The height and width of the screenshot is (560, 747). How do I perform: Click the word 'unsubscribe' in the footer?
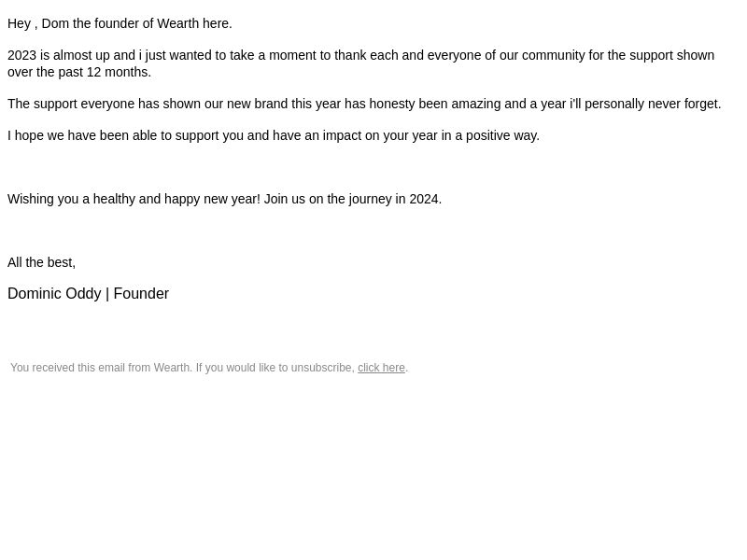[x=321, y=368]
